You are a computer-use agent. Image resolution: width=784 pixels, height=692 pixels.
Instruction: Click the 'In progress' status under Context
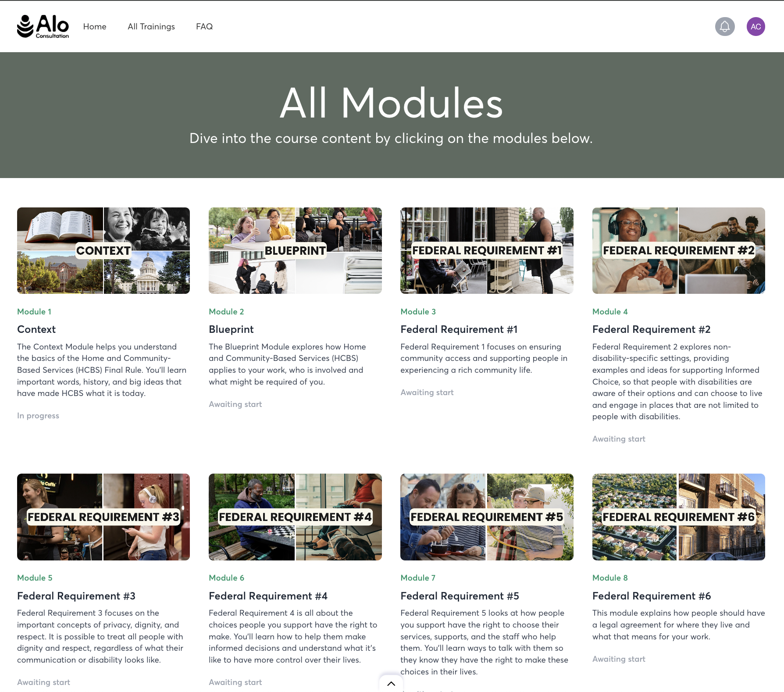point(38,416)
